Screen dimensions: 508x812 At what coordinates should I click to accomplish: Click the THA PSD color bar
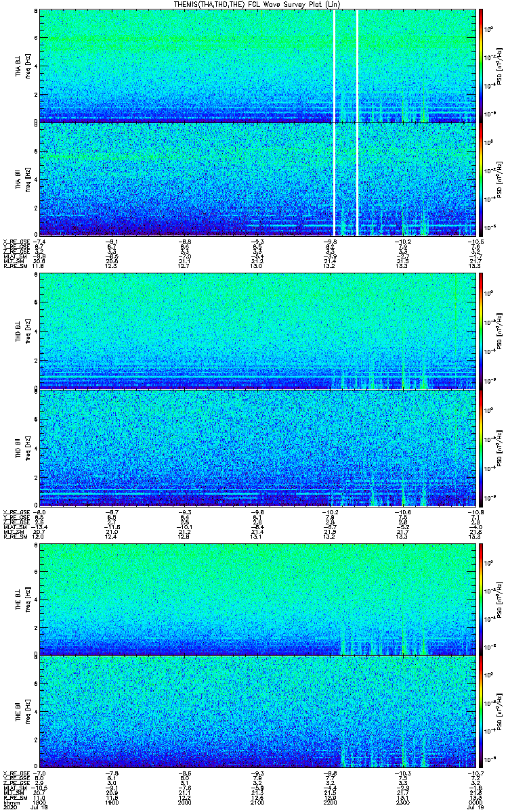click(481, 122)
